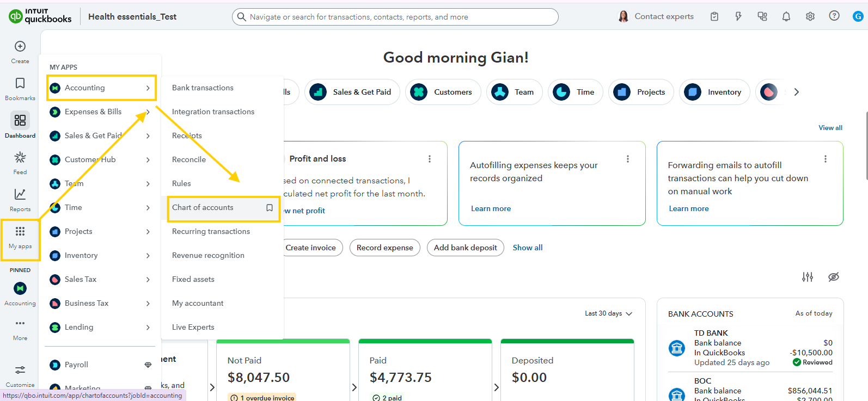Viewport: 868px width, 401px height.
Task: Open the settings gear icon
Action: pos(810,16)
